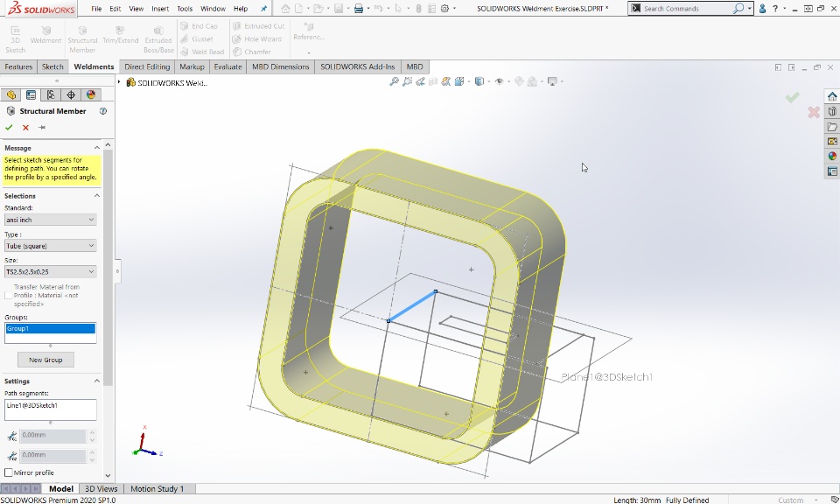Image resolution: width=840 pixels, height=504 pixels.
Task: Open the ConfigurationManager tab icon
Action: (51, 94)
